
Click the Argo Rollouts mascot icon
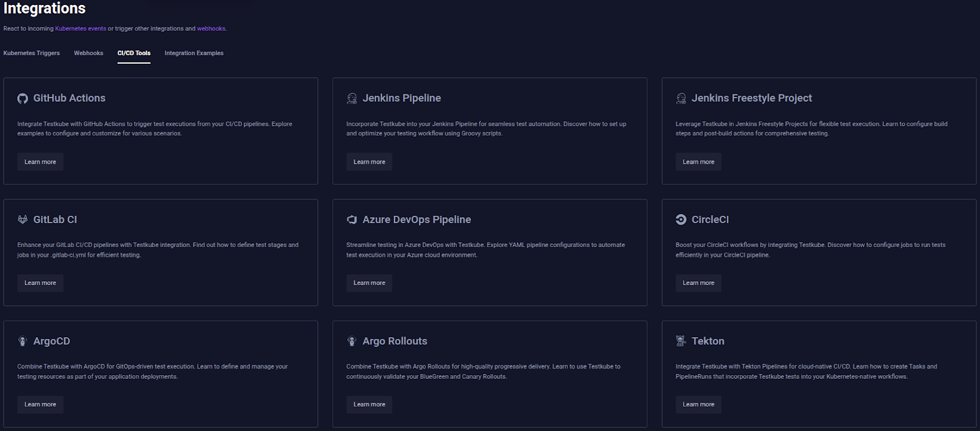click(352, 341)
